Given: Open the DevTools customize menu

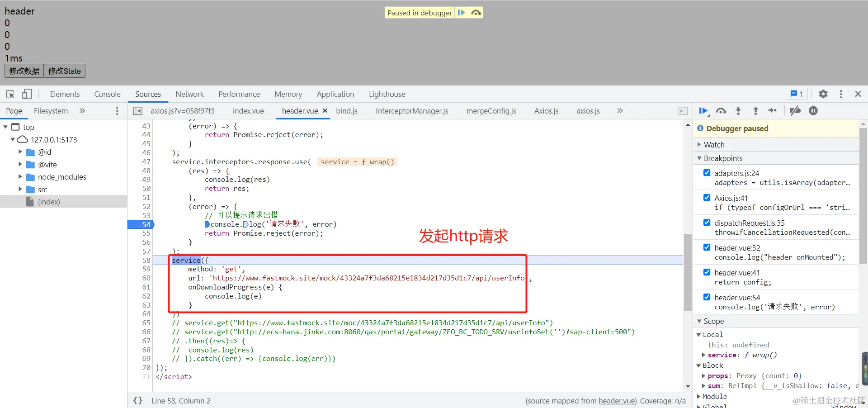Looking at the screenshot, I should click(x=841, y=94).
